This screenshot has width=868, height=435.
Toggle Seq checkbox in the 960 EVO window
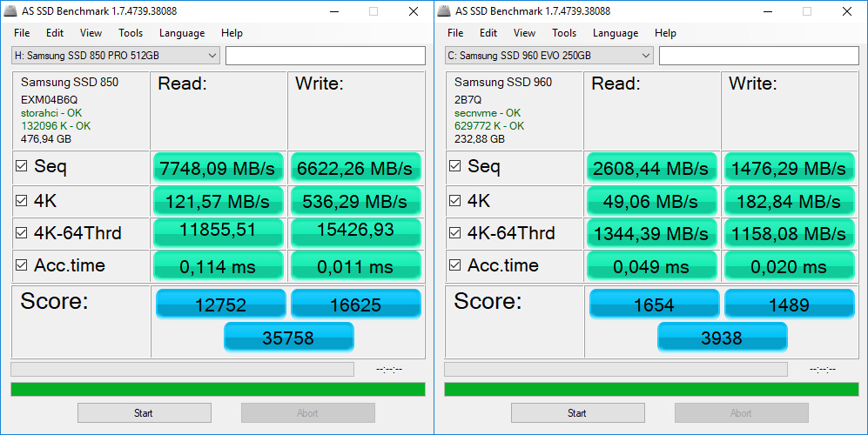454,166
